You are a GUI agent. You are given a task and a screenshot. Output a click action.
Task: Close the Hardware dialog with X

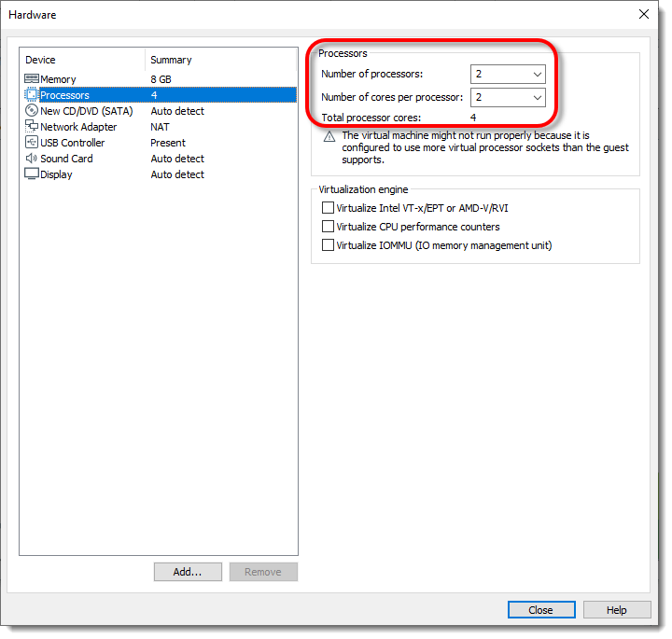644,14
